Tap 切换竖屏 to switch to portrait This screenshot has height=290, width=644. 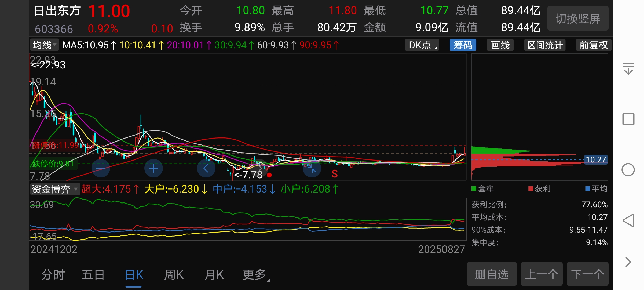tap(578, 19)
